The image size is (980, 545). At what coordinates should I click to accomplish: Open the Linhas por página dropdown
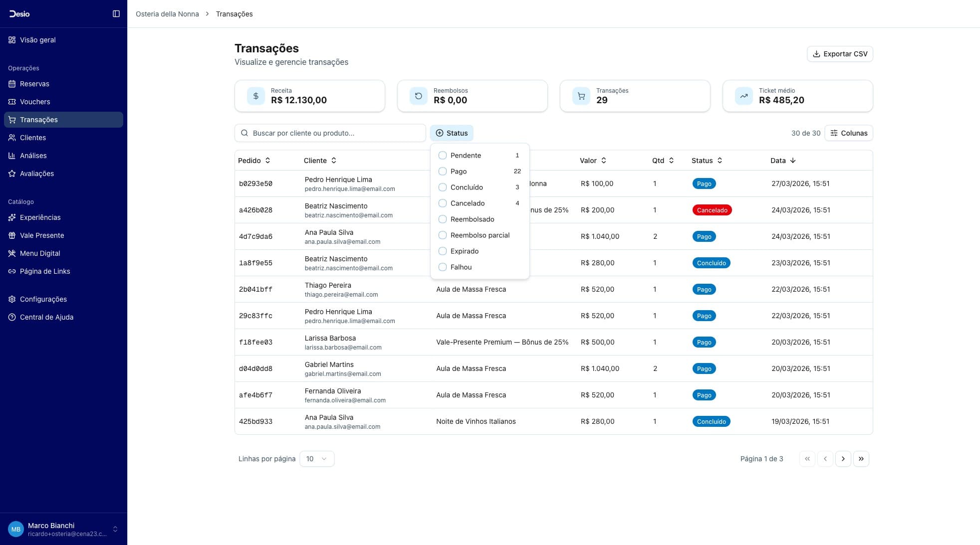[x=317, y=459]
